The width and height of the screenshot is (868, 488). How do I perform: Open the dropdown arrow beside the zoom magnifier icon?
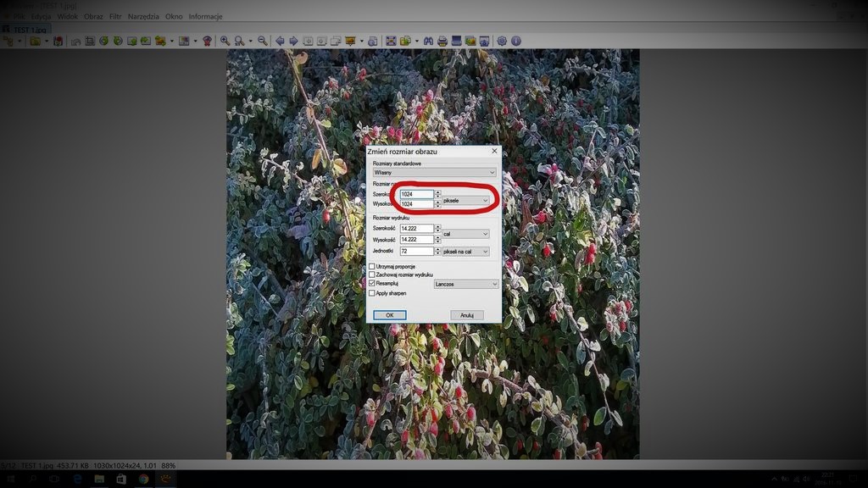[x=250, y=41]
